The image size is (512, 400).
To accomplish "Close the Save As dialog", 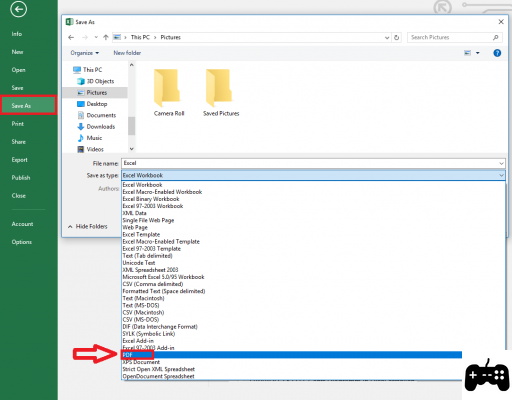I will (x=501, y=22).
